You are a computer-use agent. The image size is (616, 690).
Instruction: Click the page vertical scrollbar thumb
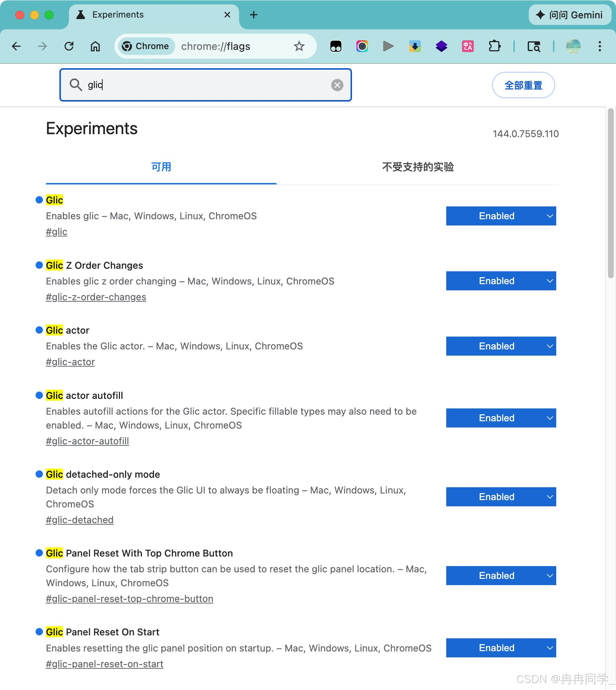pyautogui.click(x=610, y=193)
